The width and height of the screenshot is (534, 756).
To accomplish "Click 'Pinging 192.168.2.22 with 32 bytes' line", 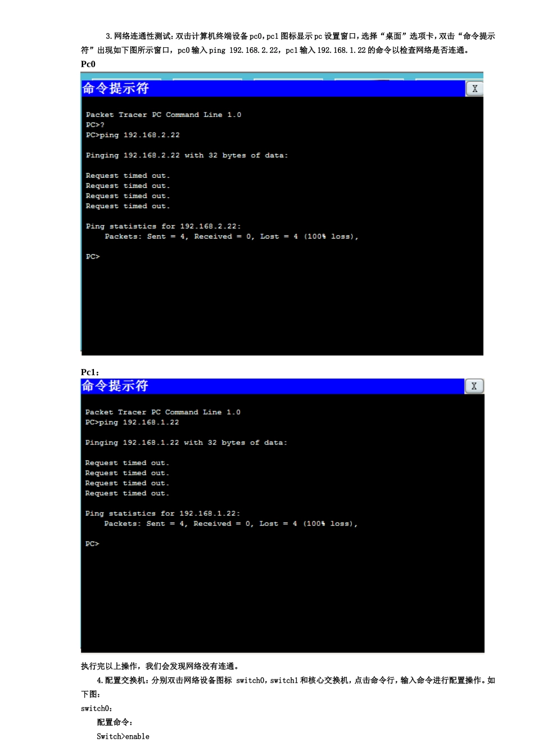I will pyautogui.click(x=187, y=155).
